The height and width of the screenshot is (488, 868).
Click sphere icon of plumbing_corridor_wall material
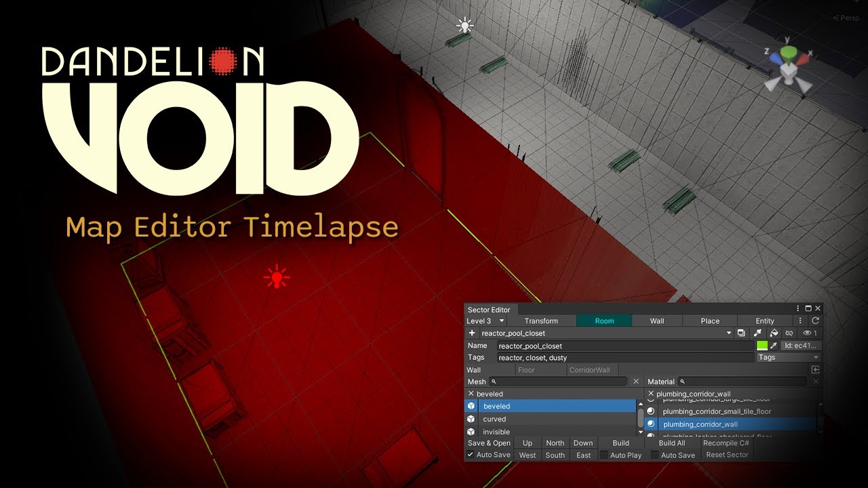651,424
